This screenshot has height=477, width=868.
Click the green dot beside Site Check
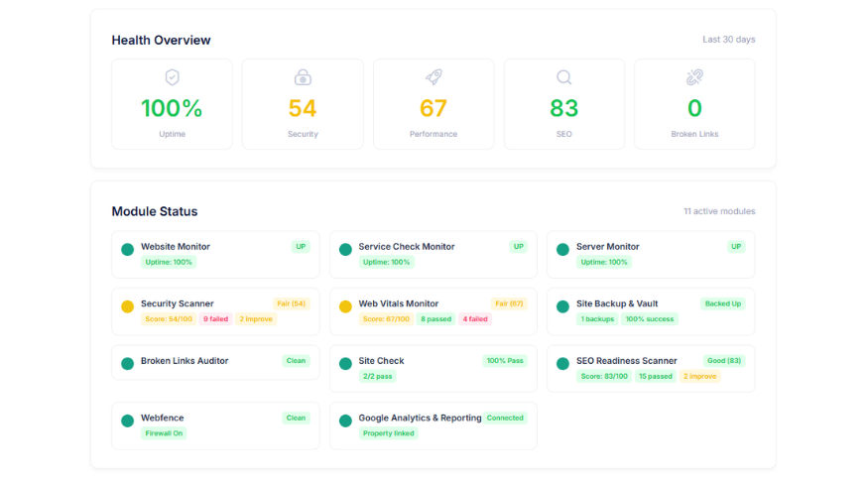click(345, 364)
